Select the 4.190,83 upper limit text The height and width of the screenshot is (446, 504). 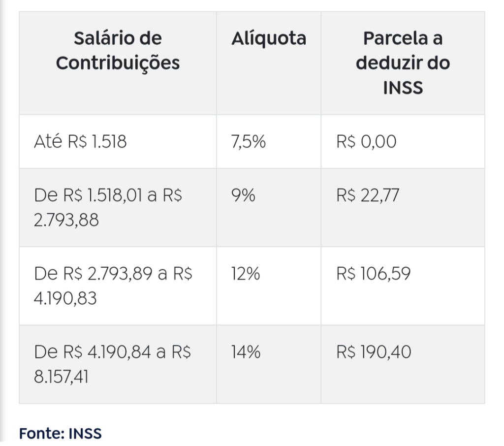click(65, 298)
